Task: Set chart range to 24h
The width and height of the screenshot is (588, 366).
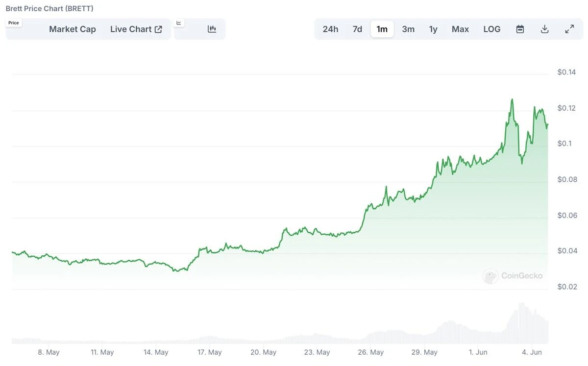Action: (x=330, y=29)
